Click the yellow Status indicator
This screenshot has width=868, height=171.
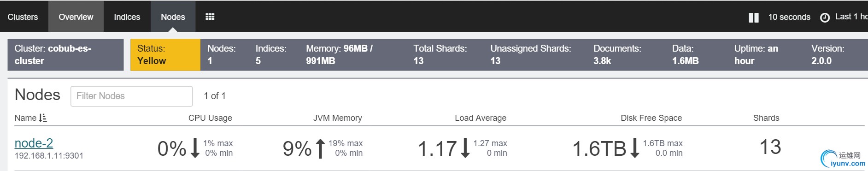[x=165, y=55]
